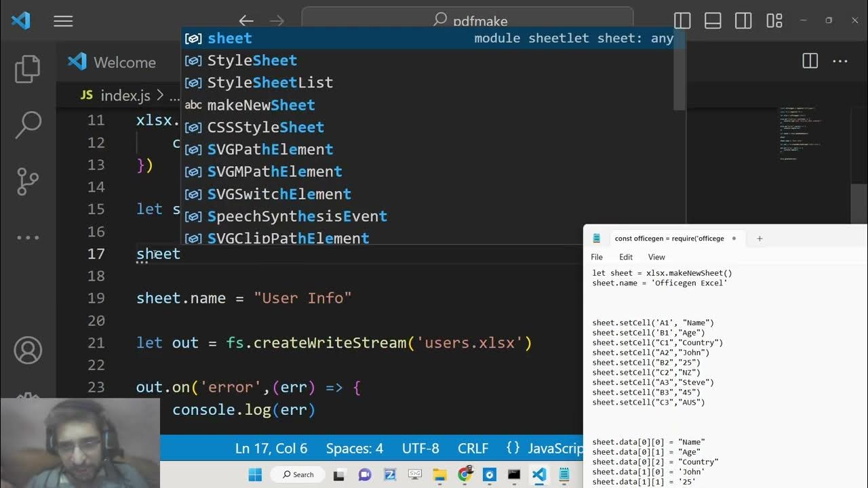Open the Explorer view in activity bar
Screen dimensions: 868x488
(x=28, y=69)
